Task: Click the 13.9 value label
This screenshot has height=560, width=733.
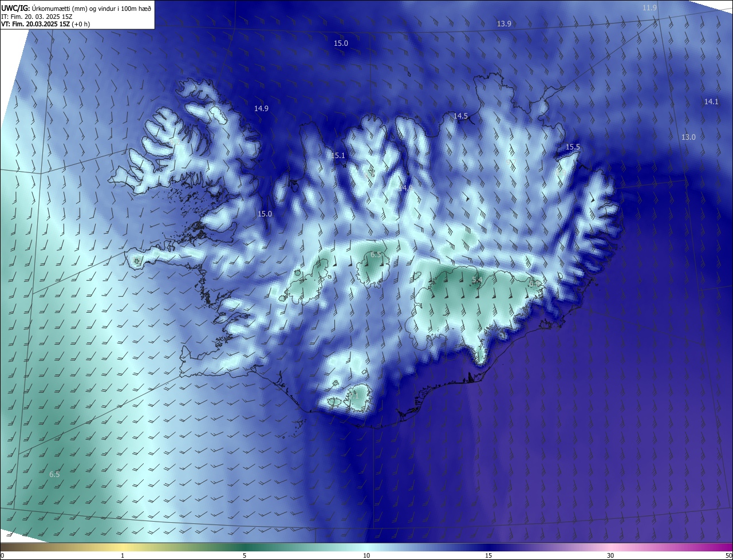Action: tap(504, 23)
